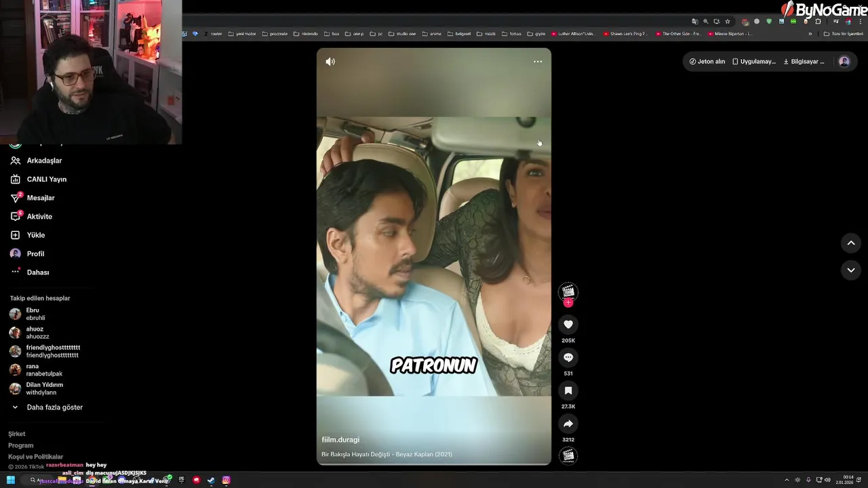Open Şirket footer link
The image size is (868, 488).
tap(17, 434)
